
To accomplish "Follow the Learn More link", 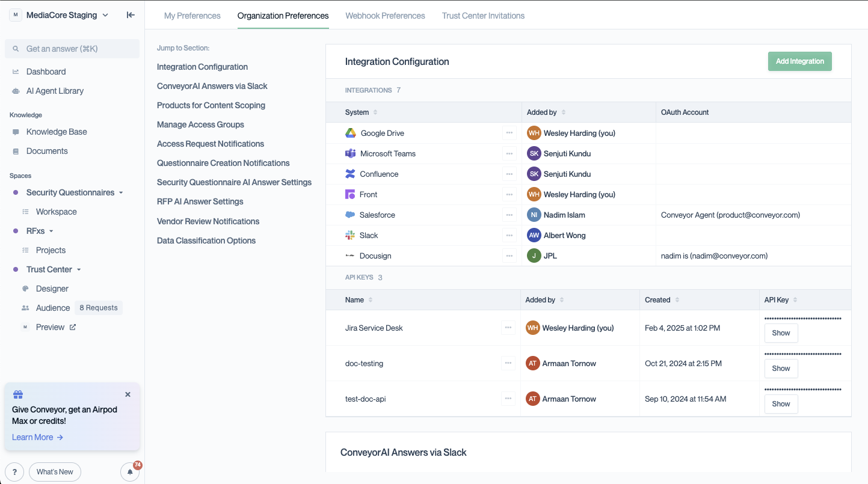I will point(37,437).
